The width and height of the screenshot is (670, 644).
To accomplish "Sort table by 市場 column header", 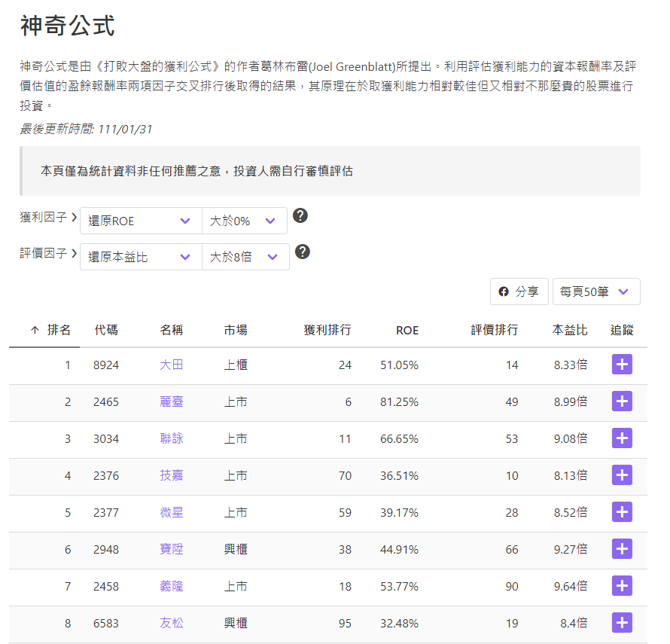I will point(236,330).
